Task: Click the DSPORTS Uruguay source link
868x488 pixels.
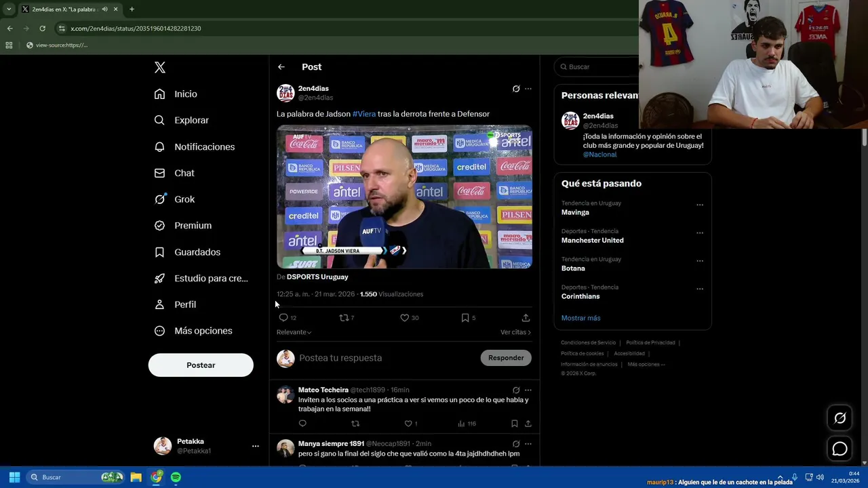Action: [x=317, y=277]
